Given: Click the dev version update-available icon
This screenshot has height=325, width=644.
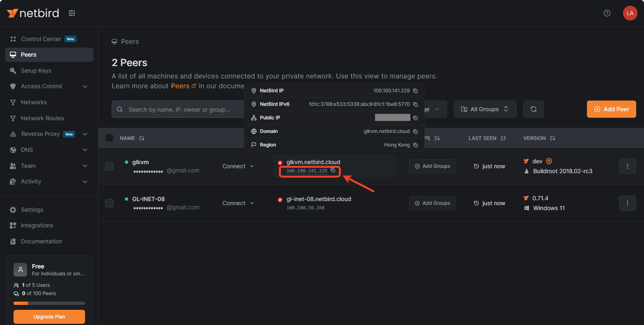Looking at the screenshot, I should [x=549, y=161].
